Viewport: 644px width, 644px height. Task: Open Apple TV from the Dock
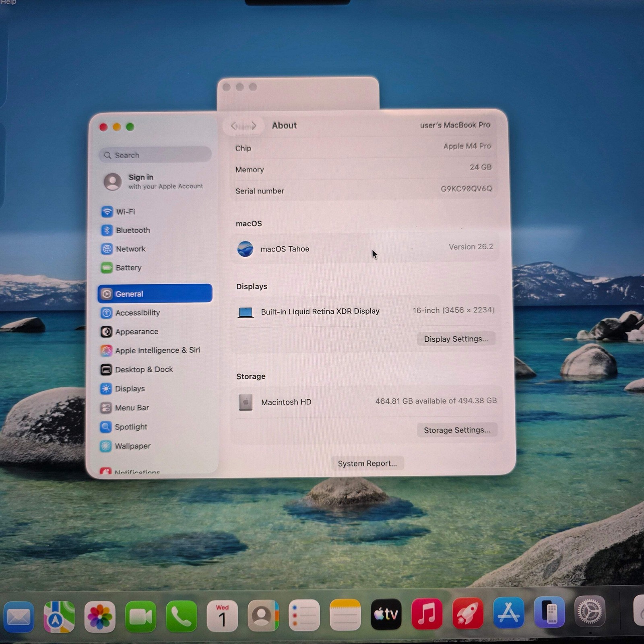pyautogui.click(x=386, y=614)
